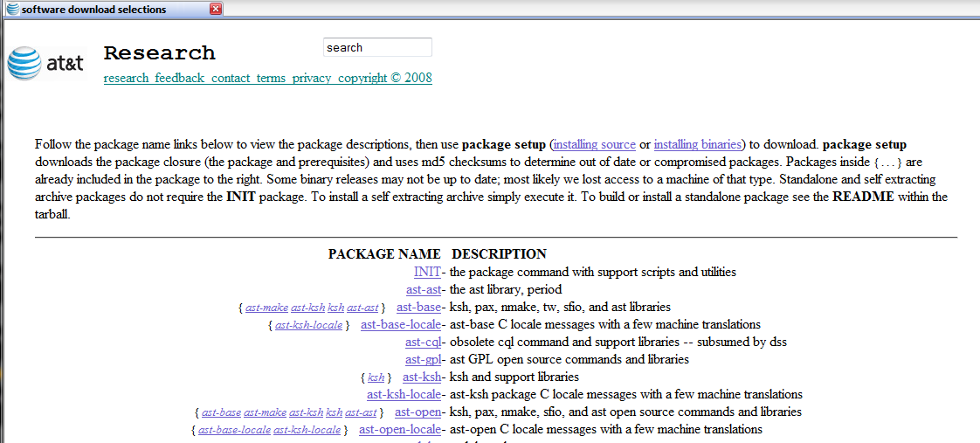Focus the search input field
Image resolution: width=980 pixels, height=443 pixels.
click(x=377, y=47)
